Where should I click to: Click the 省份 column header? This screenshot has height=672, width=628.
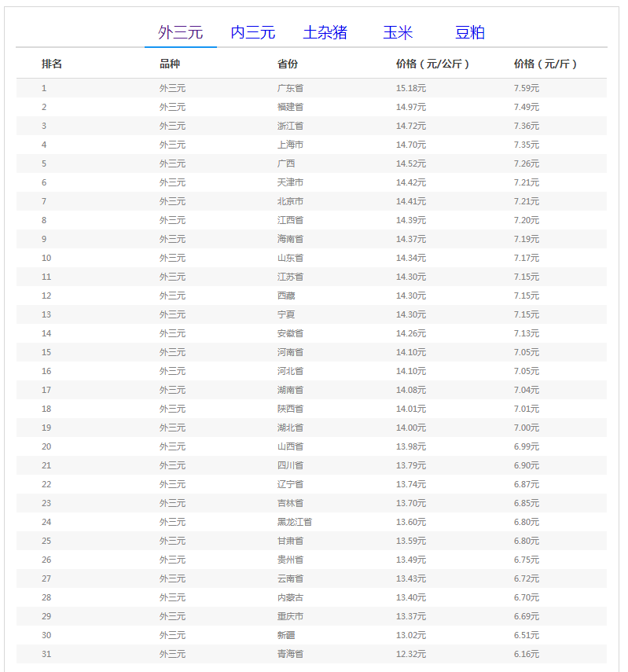coord(288,64)
